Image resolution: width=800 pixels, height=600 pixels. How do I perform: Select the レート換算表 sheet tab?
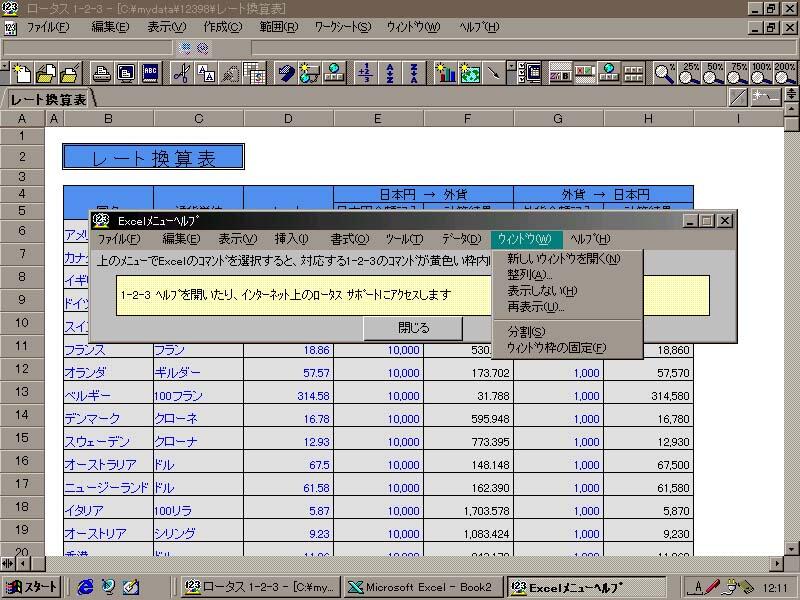click(x=47, y=99)
